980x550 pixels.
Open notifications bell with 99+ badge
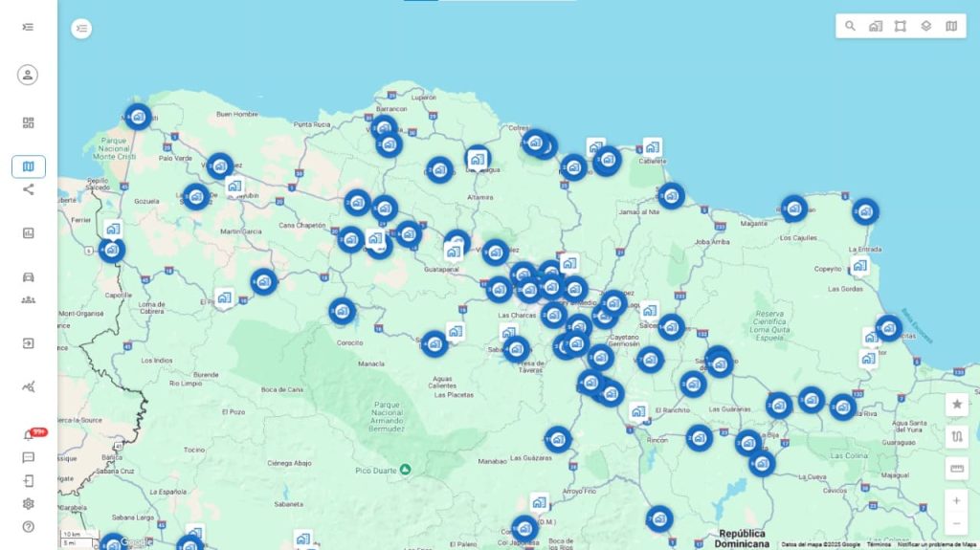pyautogui.click(x=30, y=434)
